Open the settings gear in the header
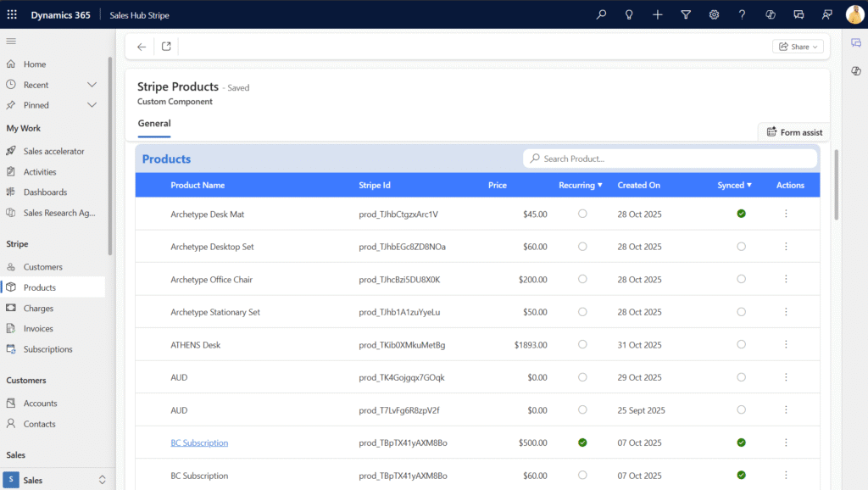Image resolution: width=868 pixels, height=490 pixels. click(x=714, y=14)
